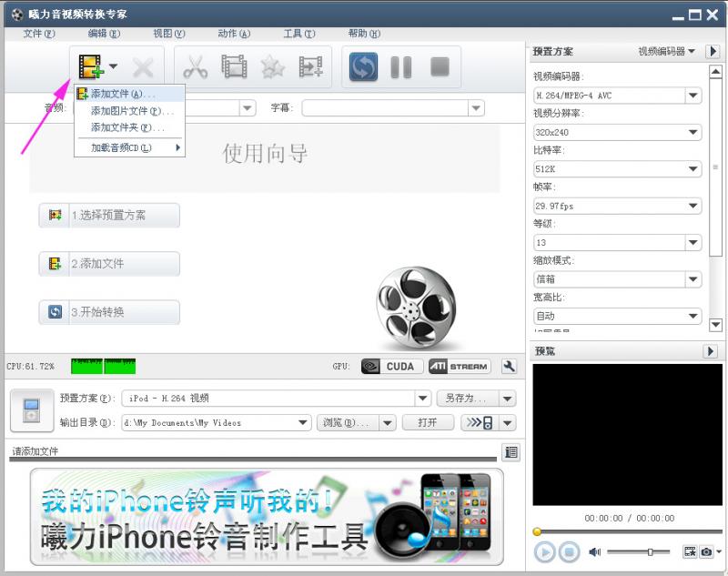The height and width of the screenshot is (576, 728).
Task: Click preset panel scrollbar up arrow
Action: click(x=715, y=72)
